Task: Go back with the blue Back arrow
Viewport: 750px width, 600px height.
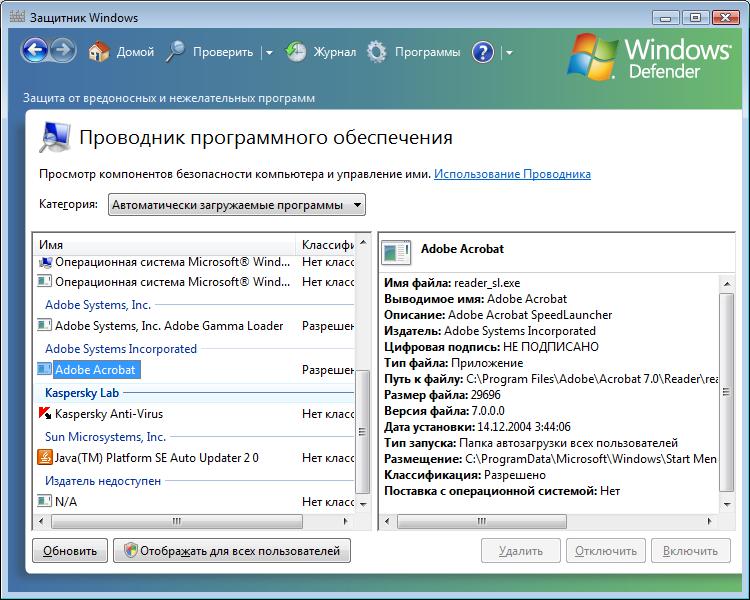Action: coord(34,51)
